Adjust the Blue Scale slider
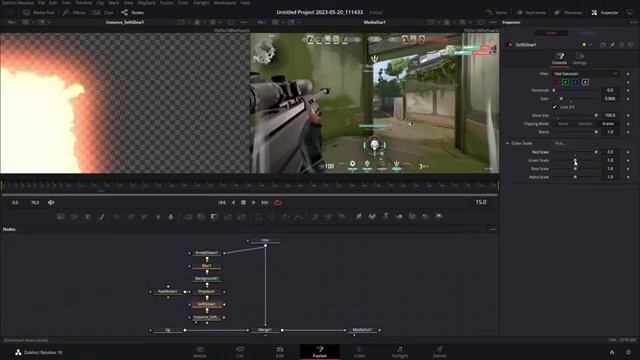The width and height of the screenshot is (640, 360). (x=576, y=169)
